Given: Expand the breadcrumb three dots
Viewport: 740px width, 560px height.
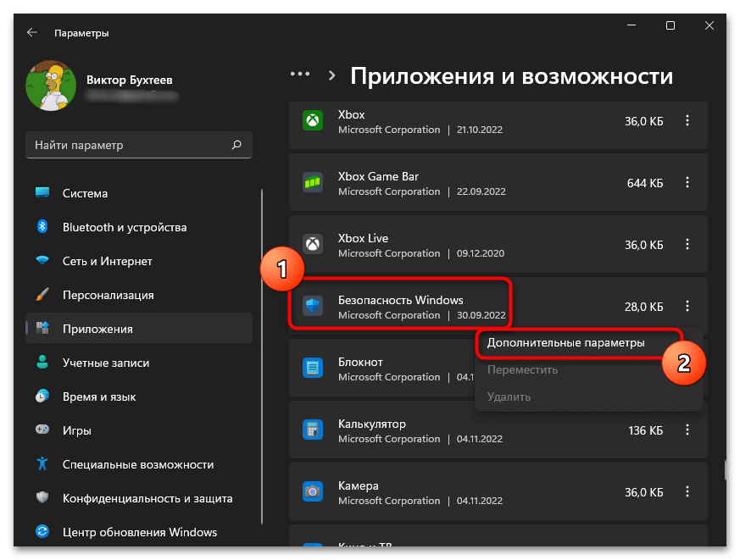Looking at the screenshot, I should (300, 74).
